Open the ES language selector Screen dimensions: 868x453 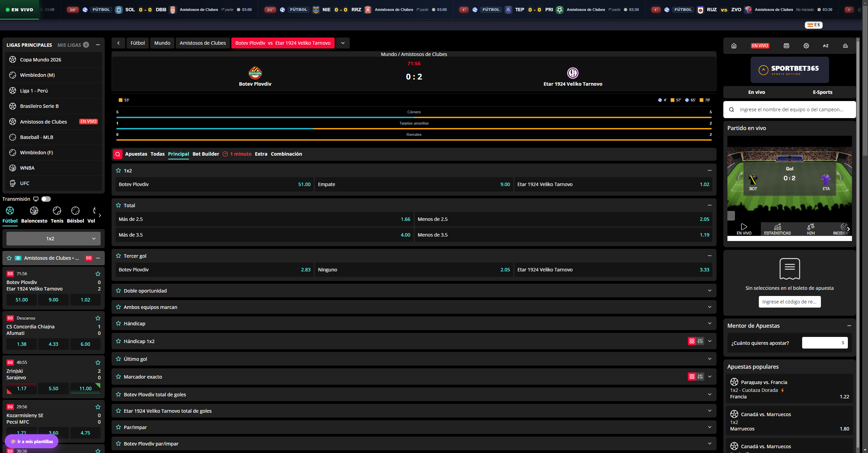pos(814,25)
